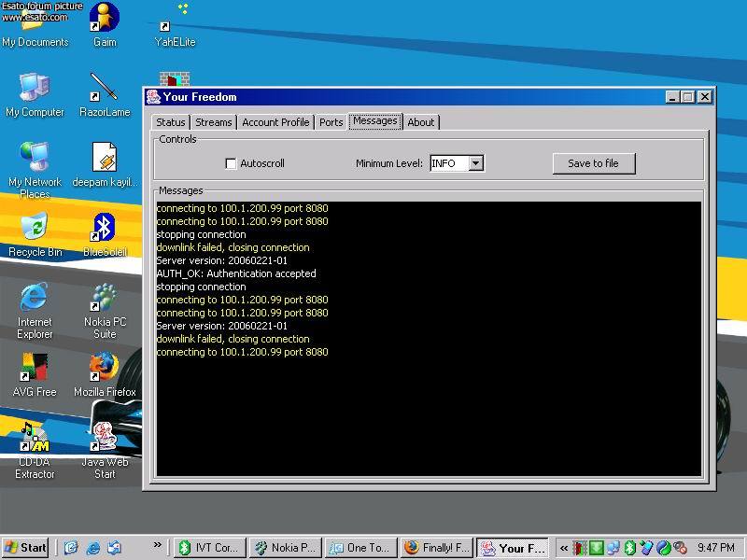The height and width of the screenshot is (560, 747).
Task: Click the Save to file button
Action: (x=594, y=163)
